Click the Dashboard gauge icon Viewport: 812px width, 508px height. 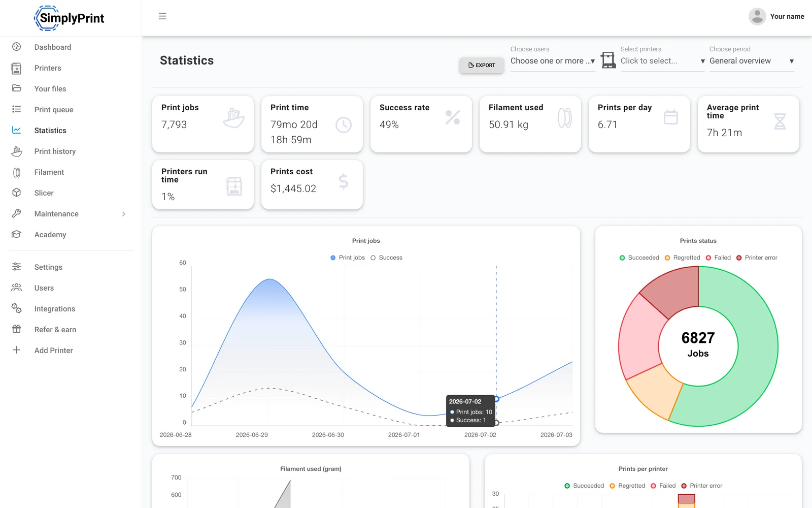point(17,47)
